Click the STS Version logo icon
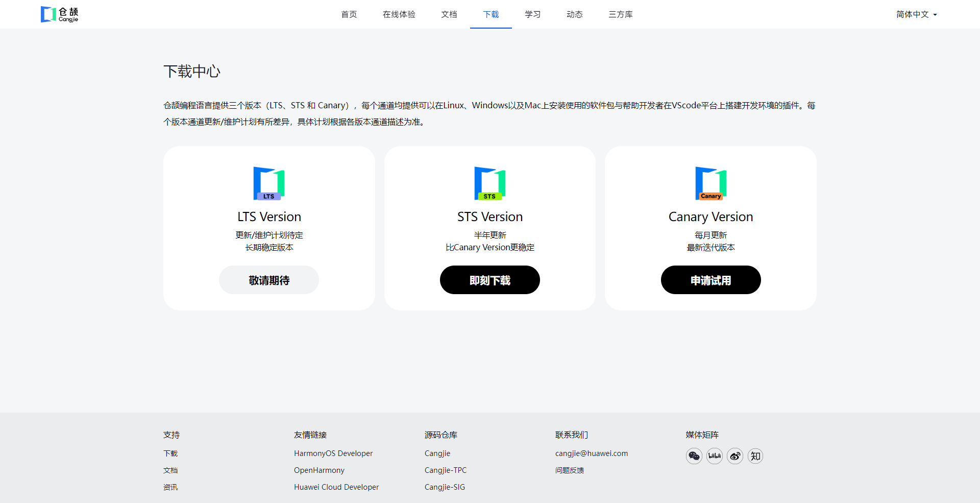Viewport: 980px width, 503px height. [489, 183]
